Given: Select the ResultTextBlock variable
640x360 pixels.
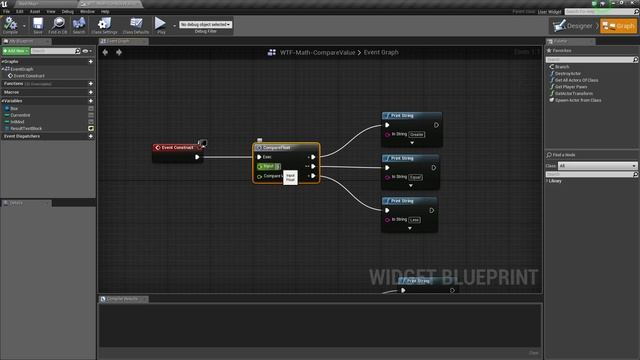Looking at the screenshot, I should [x=26, y=129].
